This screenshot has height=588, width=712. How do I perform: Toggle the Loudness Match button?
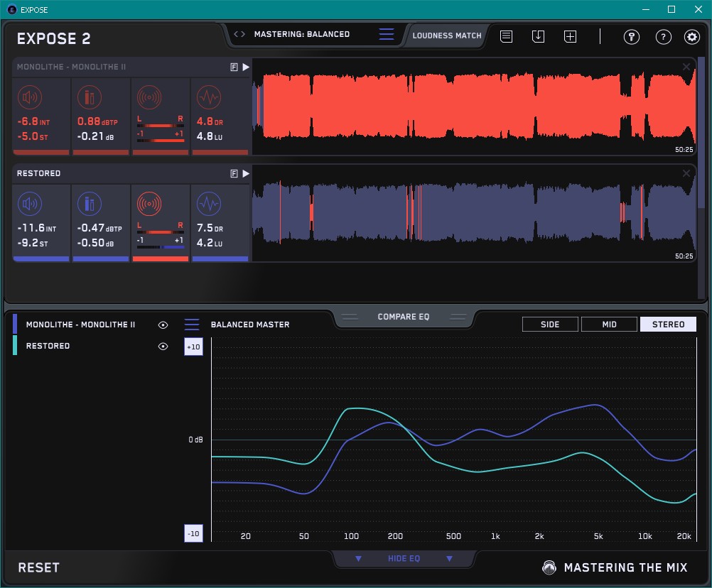[447, 35]
